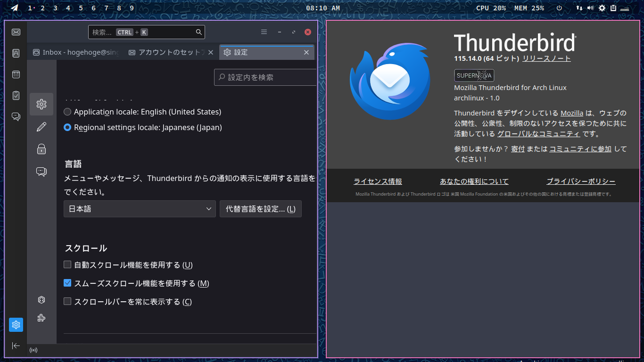Switch to workspace 2 in top panel
The image size is (644, 362).
(x=43, y=8)
